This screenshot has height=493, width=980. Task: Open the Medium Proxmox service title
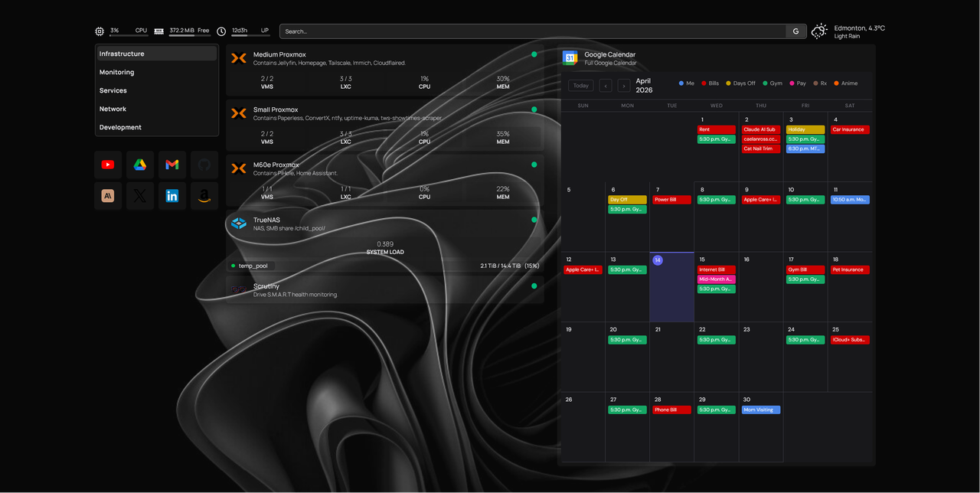pos(279,54)
